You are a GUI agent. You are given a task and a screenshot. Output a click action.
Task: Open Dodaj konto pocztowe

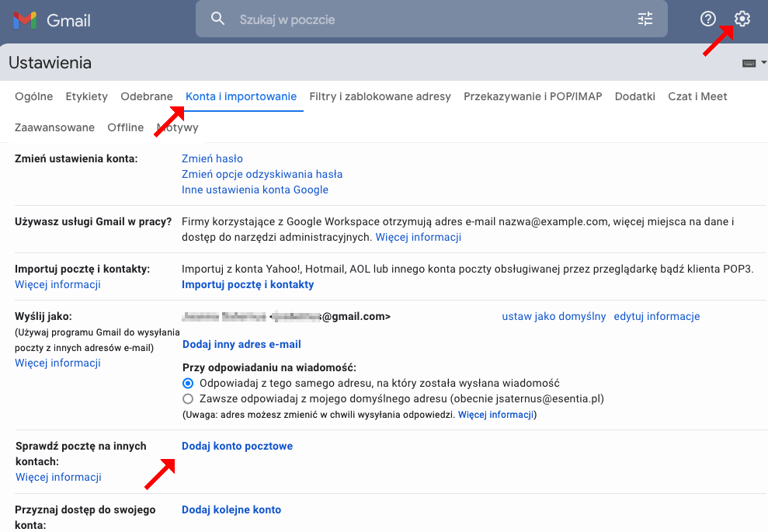coord(237,446)
